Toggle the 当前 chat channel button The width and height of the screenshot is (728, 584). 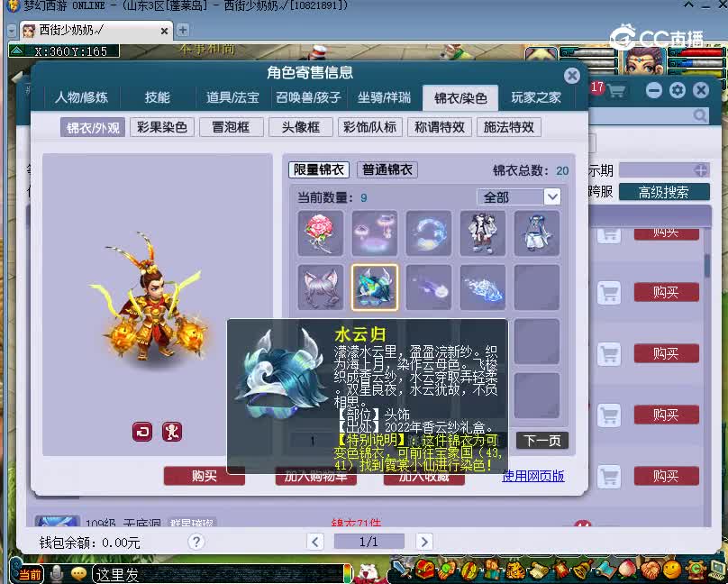(x=30, y=575)
